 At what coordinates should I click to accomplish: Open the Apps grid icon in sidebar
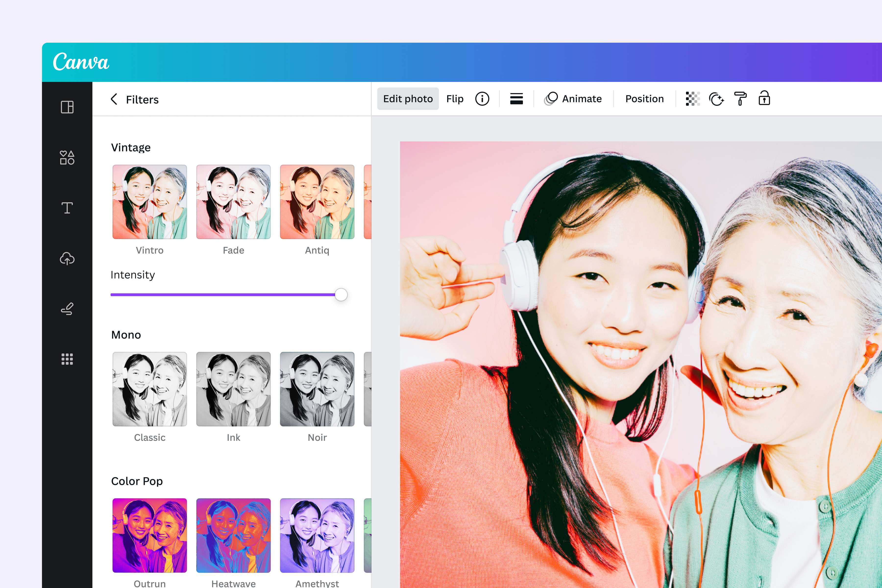coord(67,359)
